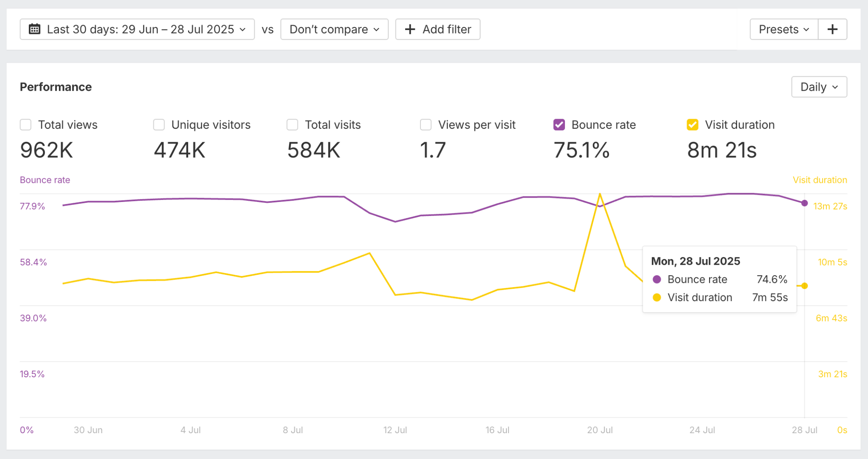
Task: Open the "Don't compare" dropdown
Action: (x=334, y=29)
